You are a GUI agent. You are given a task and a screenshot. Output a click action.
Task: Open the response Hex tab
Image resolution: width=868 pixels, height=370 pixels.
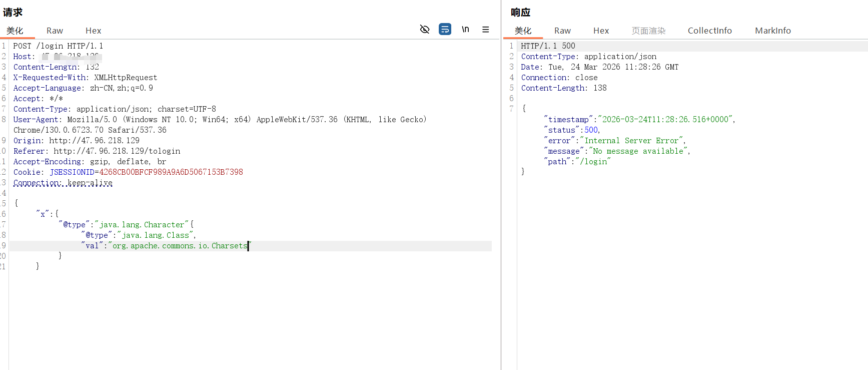tap(601, 31)
